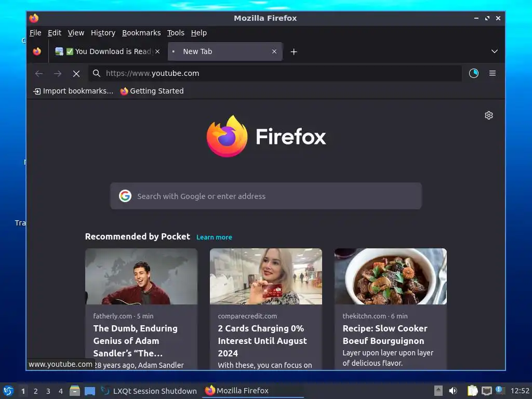Screen dimensions: 532x399
Task: Open the hamburger application menu
Action: (493, 73)
